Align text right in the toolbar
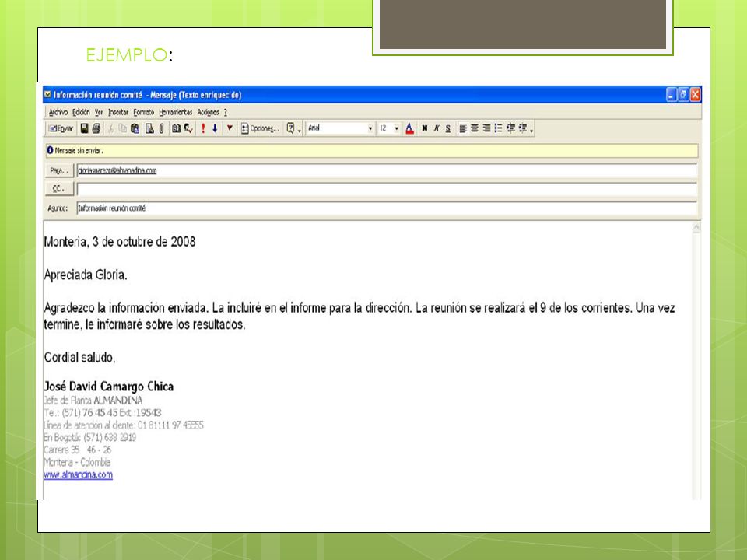The width and height of the screenshot is (747, 560). click(x=486, y=128)
